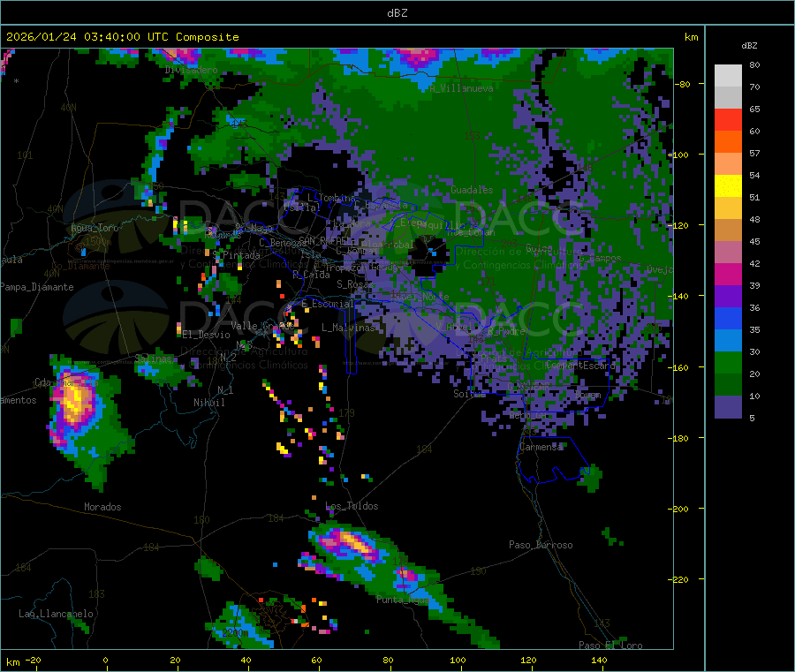The image size is (795, 672).
Task: Click the 'Morados' map label
Action: 102,507
